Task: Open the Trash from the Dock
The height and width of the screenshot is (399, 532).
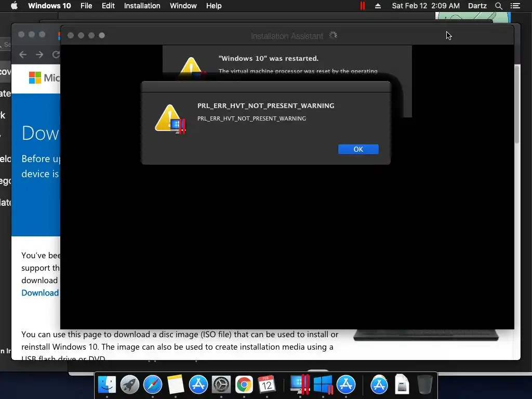Action: tap(424, 385)
